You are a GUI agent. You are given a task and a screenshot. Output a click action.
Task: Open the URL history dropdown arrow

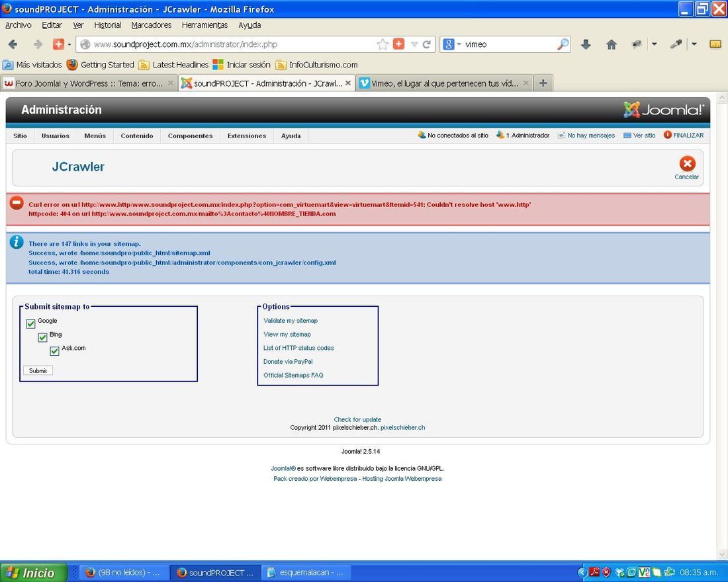(414, 44)
